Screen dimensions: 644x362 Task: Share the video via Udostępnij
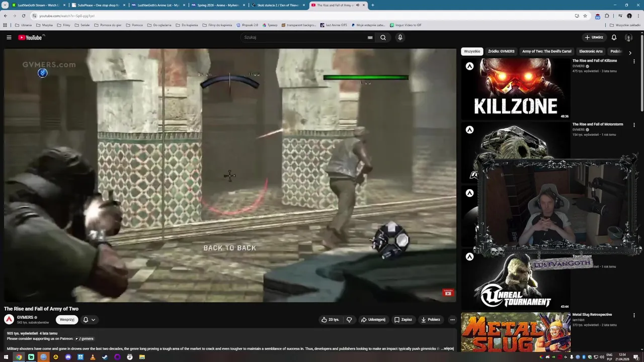373,319
